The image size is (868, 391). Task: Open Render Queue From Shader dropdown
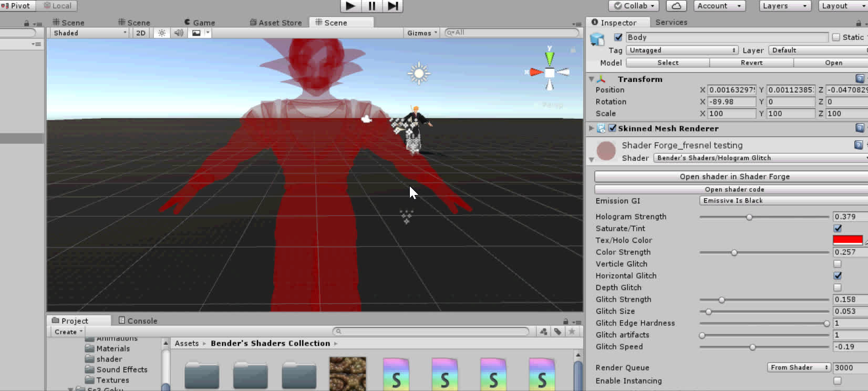[799, 367]
